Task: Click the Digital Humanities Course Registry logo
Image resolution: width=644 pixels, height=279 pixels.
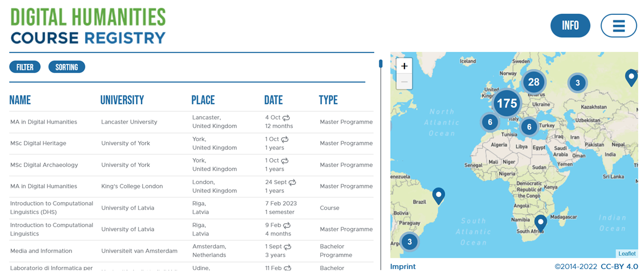Action: click(88, 26)
